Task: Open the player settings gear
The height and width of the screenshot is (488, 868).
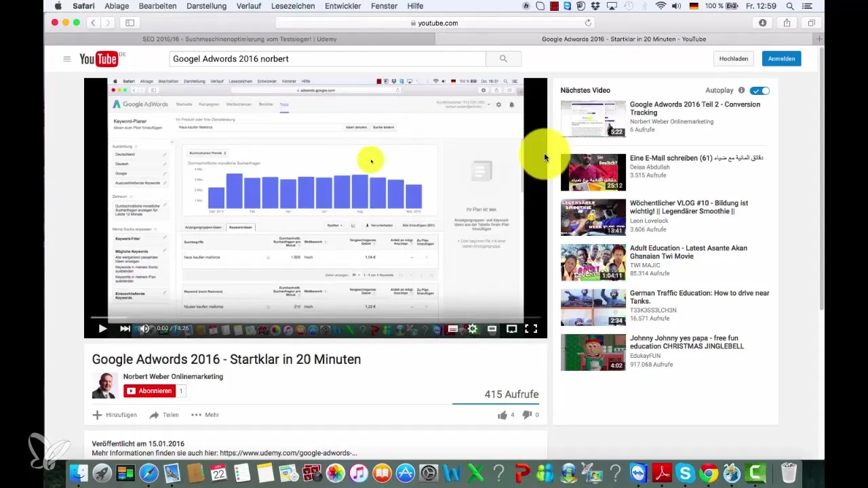Action: pos(473,329)
